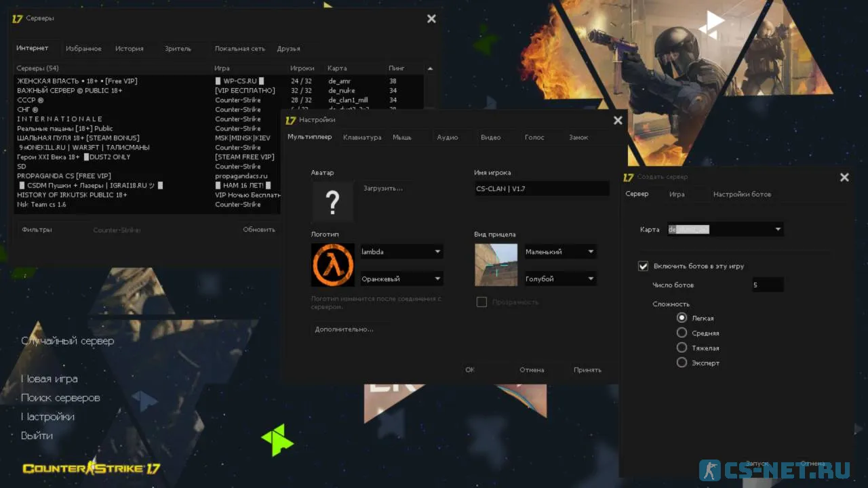Screen dimensions: 868x488
Task: Switch to Мышь tab in Settings
Action: click(x=402, y=138)
